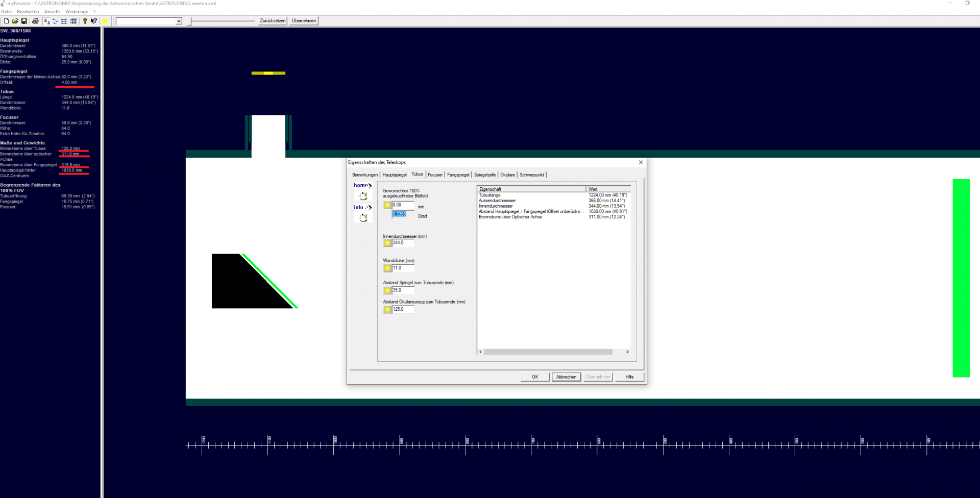Restore the myNewton window size
980x498 pixels.
967,3
